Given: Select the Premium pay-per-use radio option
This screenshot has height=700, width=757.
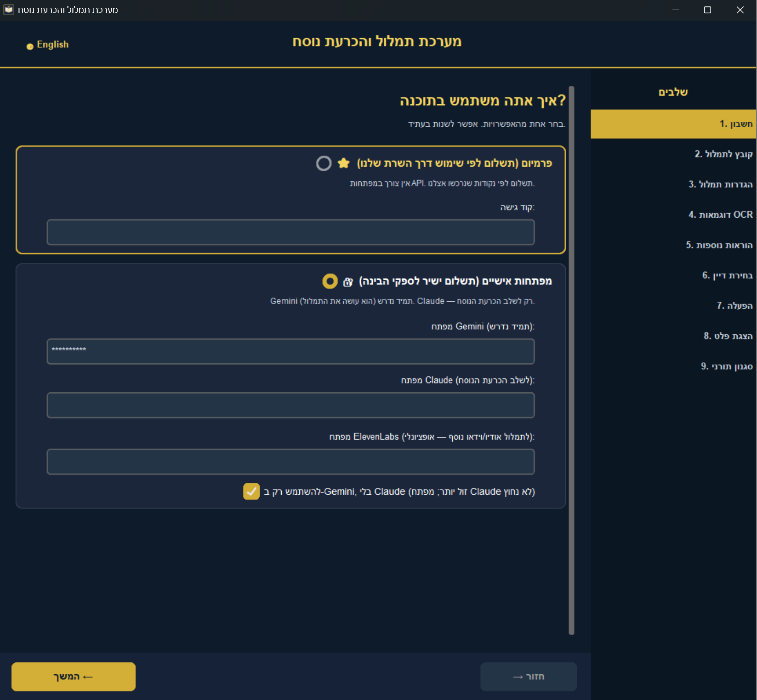Looking at the screenshot, I should pyautogui.click(x=324, y=163).
